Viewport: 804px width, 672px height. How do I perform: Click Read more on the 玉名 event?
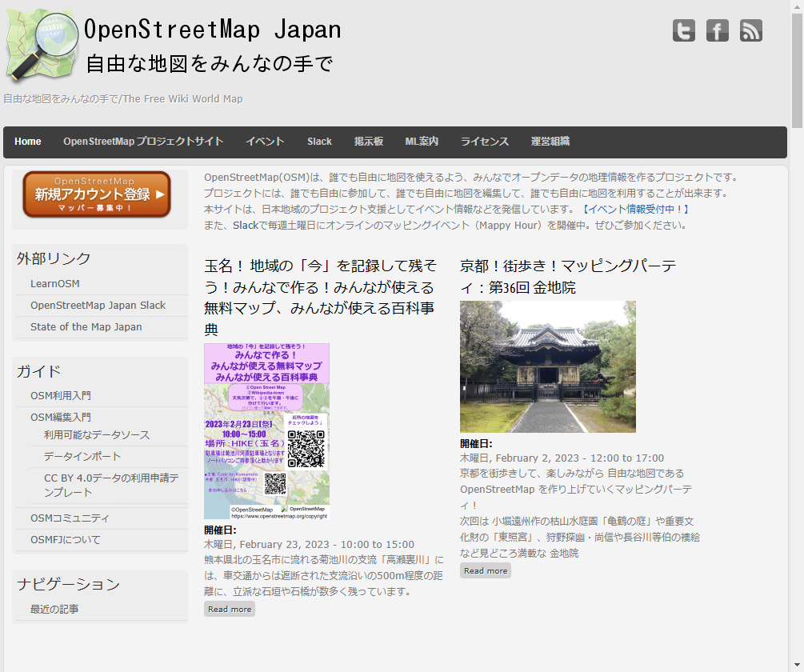(230, 609)
